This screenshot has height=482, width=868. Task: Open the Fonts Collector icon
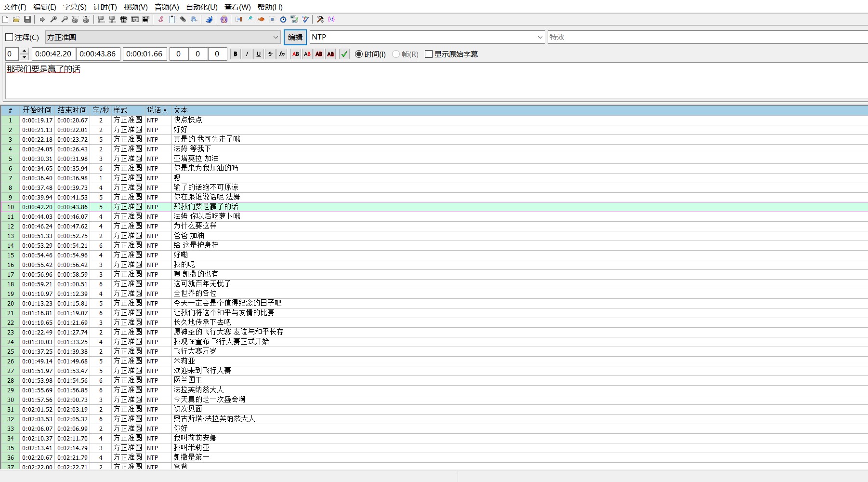coord(194,19)
